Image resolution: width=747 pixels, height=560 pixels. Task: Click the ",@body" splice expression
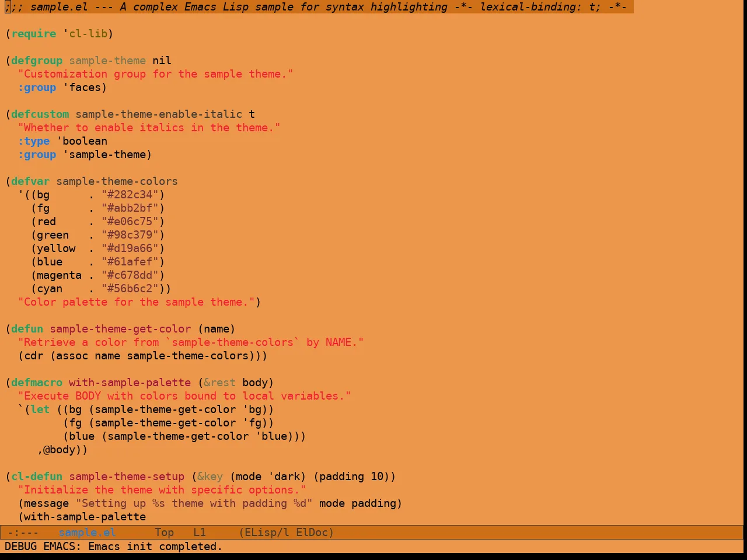coord(59,450)
